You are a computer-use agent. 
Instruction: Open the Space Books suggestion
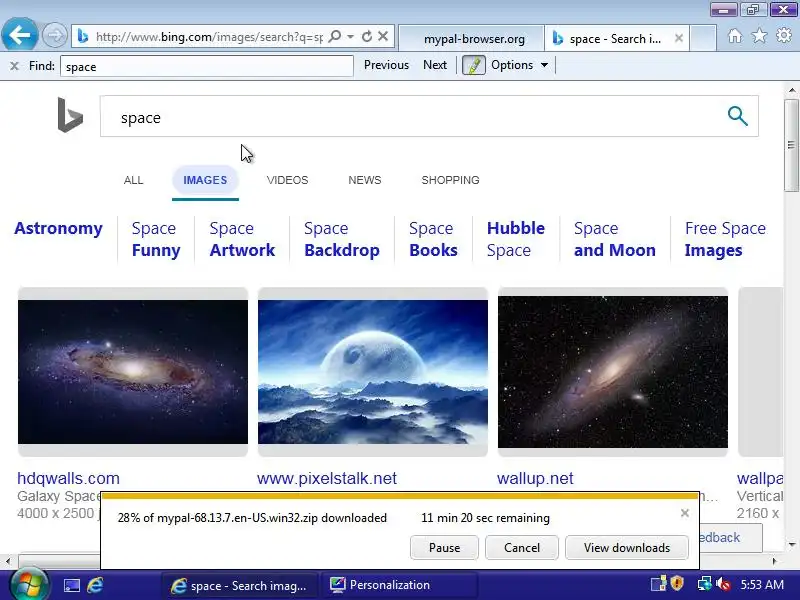433,239
